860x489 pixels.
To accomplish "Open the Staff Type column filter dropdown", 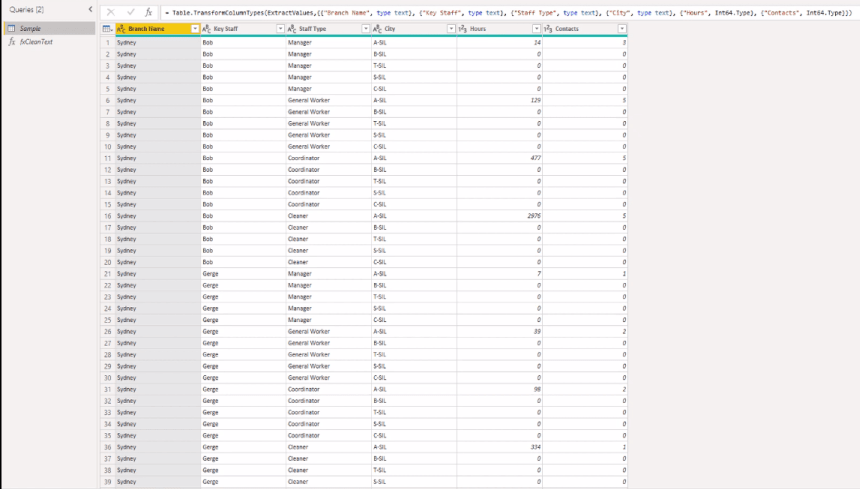I will pyautogui.click(x=366, y=29).
